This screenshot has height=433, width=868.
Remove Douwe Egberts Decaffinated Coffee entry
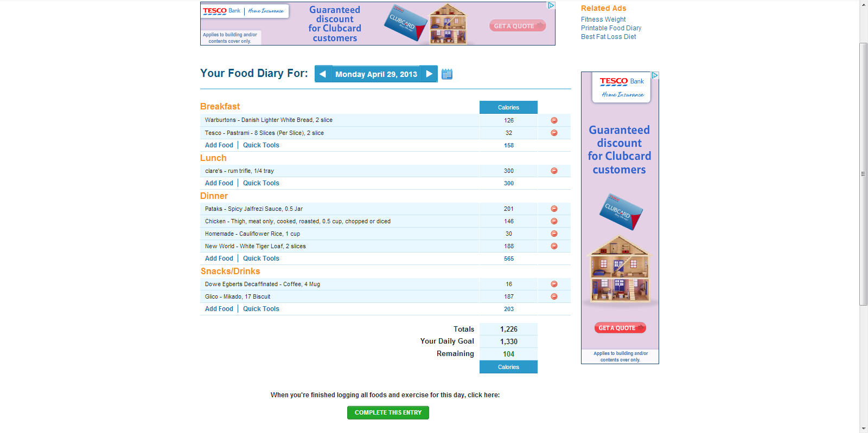click(x=554, y=284)
